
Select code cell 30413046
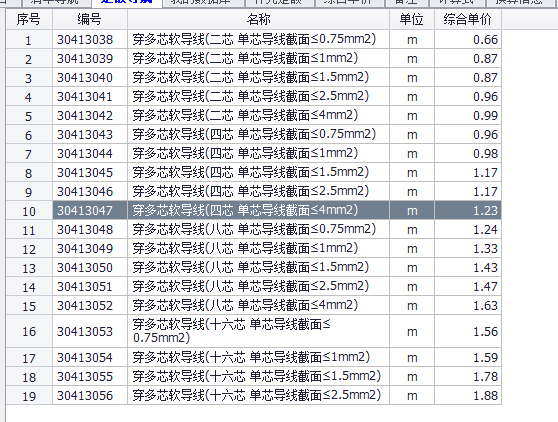tap(90, 192)
